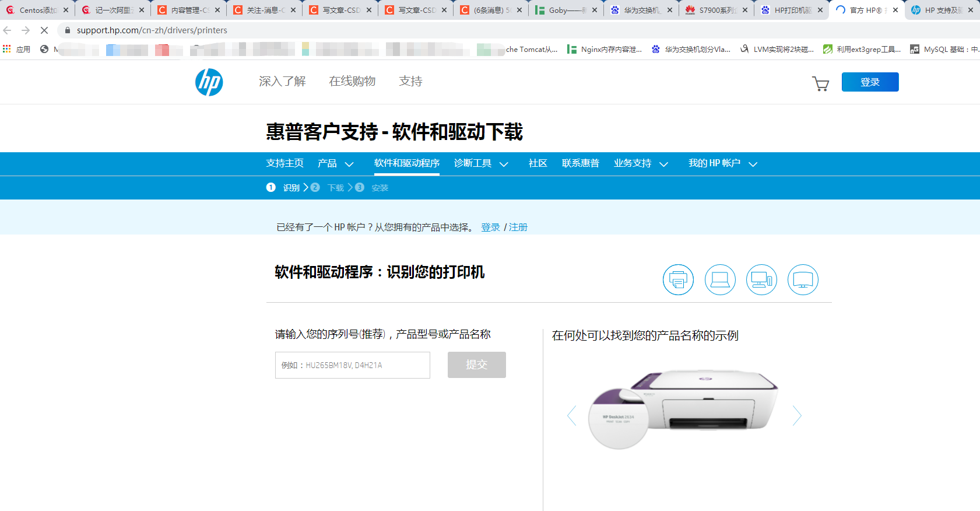Open the 深入了解 menu
Image resolution: width=980 pixels, height=511 pixels.
pos(282,82)
